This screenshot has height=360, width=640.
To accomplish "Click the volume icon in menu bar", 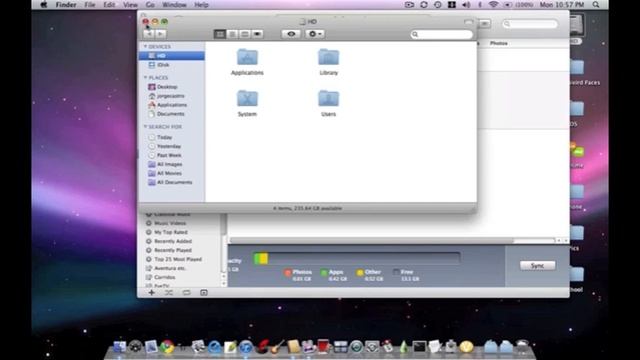I will pyautogui.click(x=466, y=5).
